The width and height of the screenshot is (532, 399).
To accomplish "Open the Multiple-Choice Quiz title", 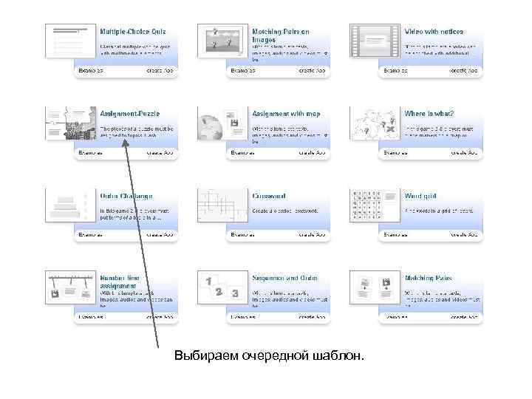I will [133, 32].
